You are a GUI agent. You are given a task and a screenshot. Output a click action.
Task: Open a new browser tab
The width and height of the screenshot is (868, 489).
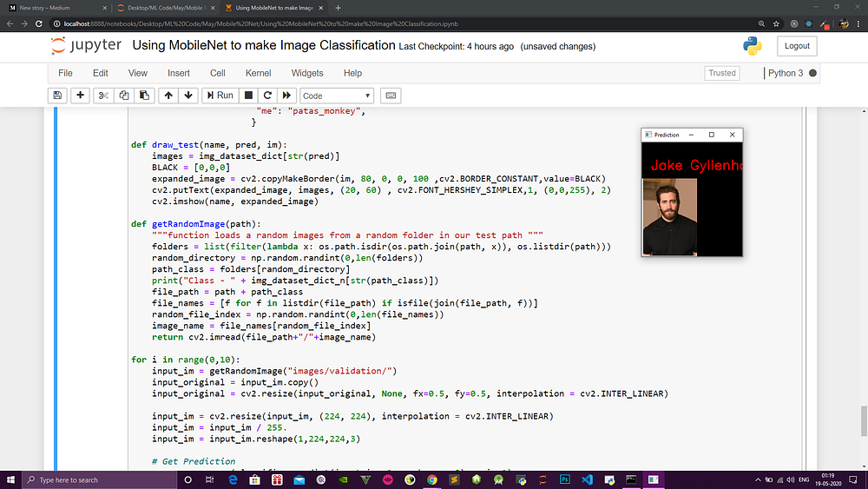(x=339, y=8)
